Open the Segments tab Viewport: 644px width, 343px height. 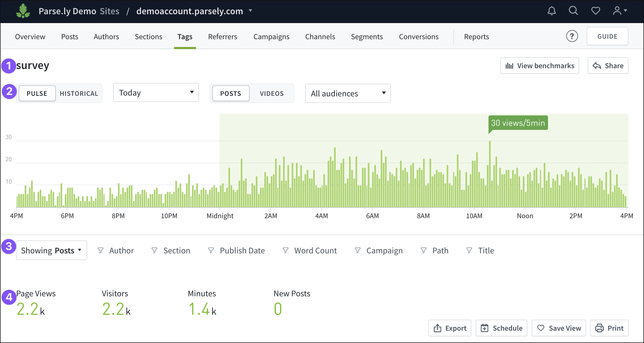[367, 37]
